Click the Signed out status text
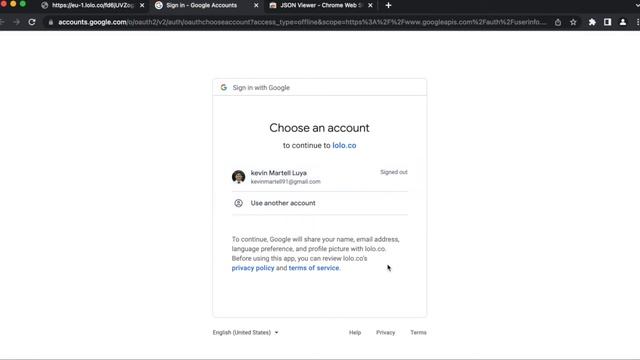The image size is (640, 360). coord(393,172)
